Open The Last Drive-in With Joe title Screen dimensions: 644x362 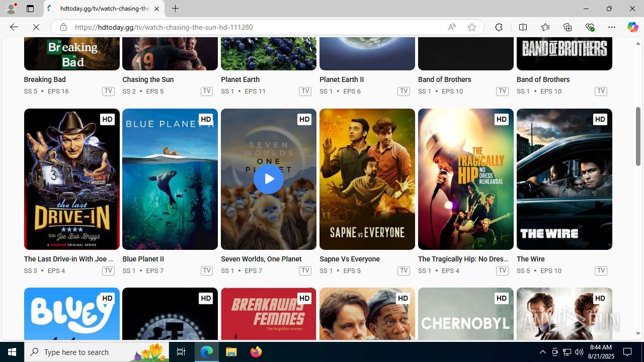coord(69,259)
